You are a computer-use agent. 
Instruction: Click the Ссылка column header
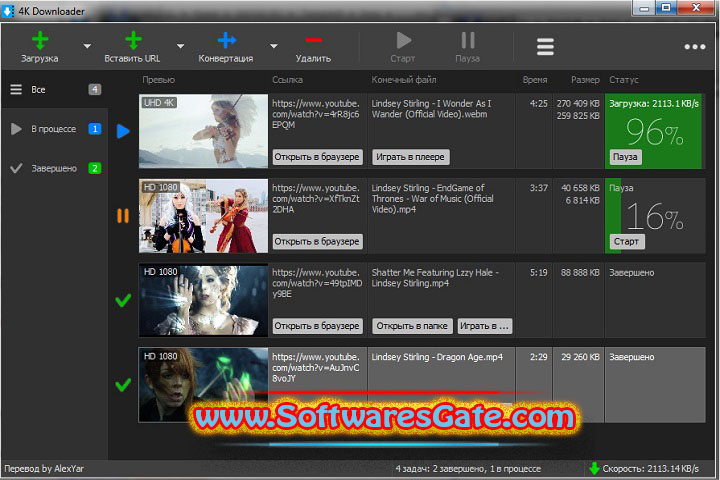pyautogui.click(x=287, y=80)
